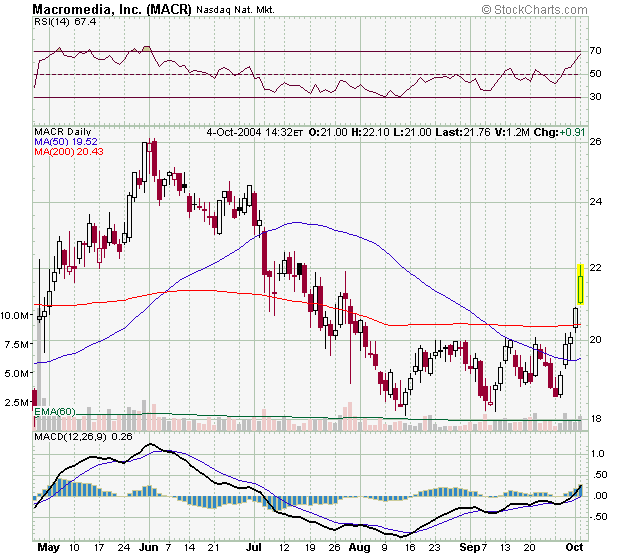Click the MA(200) 20.43 legend entry
Screen dimensions: 620x558
(69, 151)
